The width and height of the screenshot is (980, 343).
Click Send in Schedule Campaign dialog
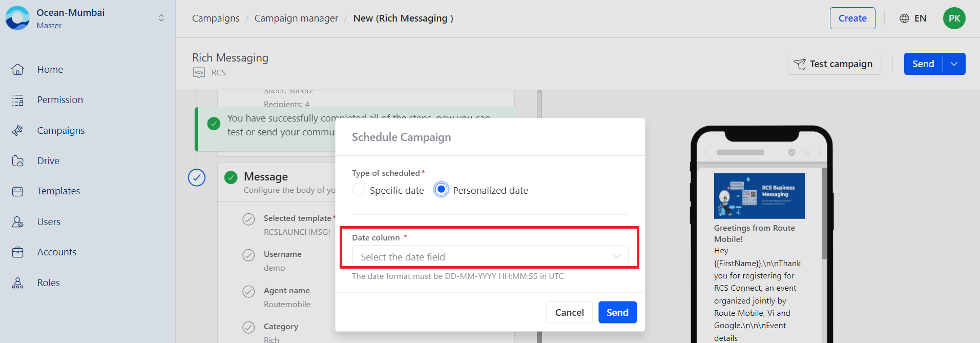coord(617,312)
